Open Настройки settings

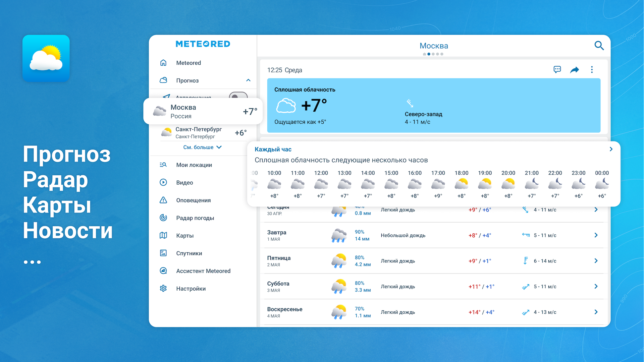pyautogui.click(x=191, y=289)
